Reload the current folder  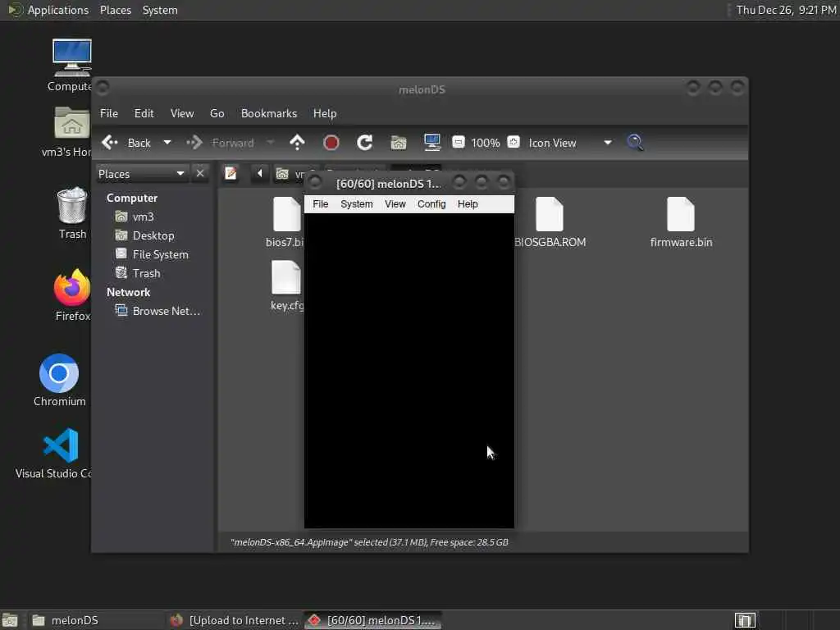click(x=365, y=143)
